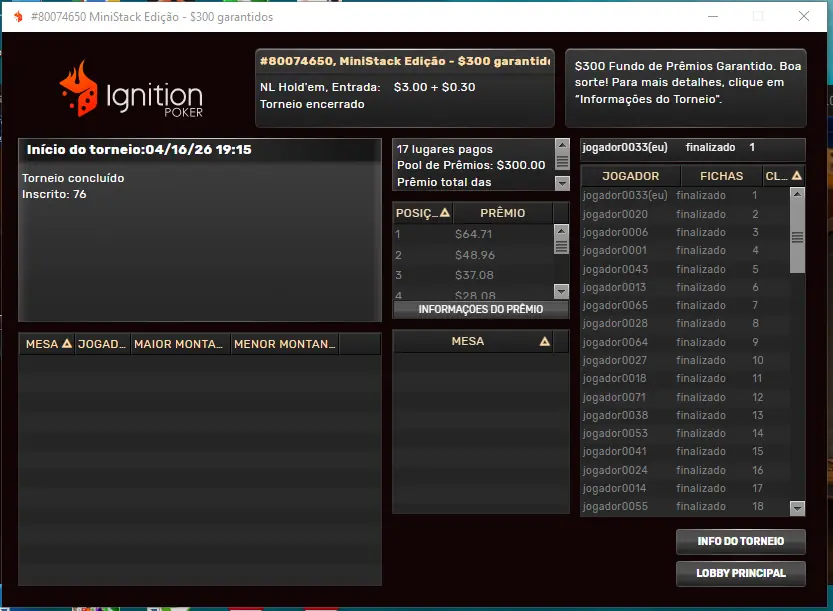Click sort triangle next to MESA in bottom-left table
Image resolution: width=833 pixels, height=611 pixels.
pyautogui.click(x=67, y=344)
